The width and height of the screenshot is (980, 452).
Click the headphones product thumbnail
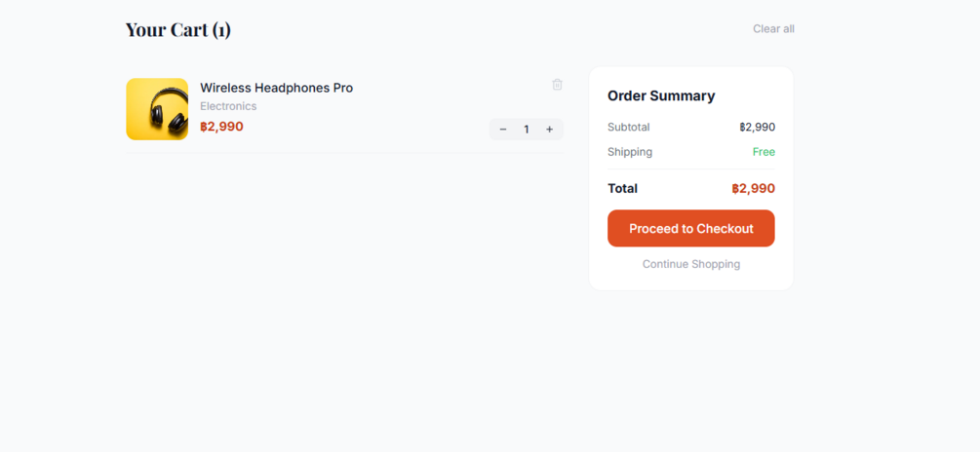pyautogui.click(x=157, y=109)
